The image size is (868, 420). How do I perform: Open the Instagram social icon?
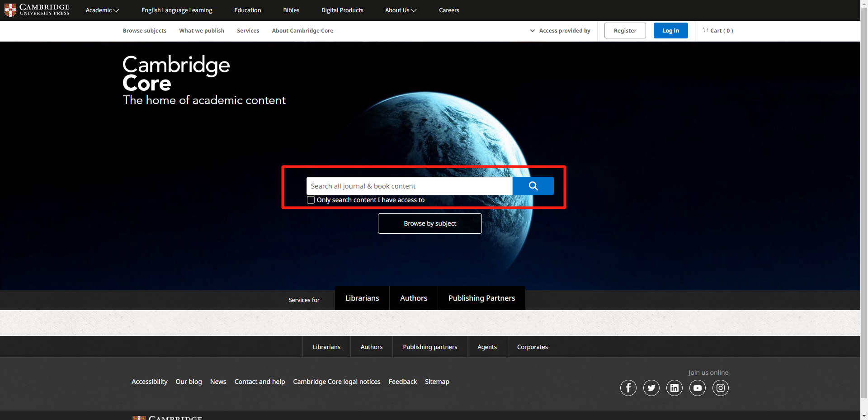[x=721, y=388]
